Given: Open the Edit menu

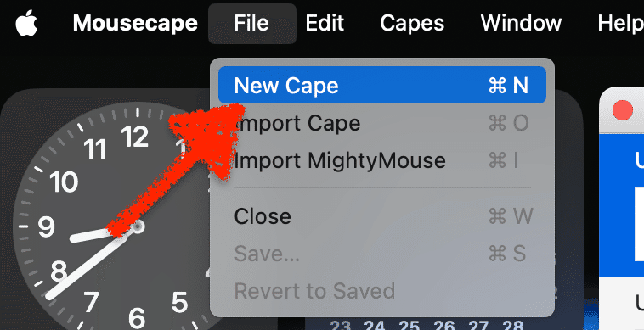Looking at the screenshot, I should point(325,23).
